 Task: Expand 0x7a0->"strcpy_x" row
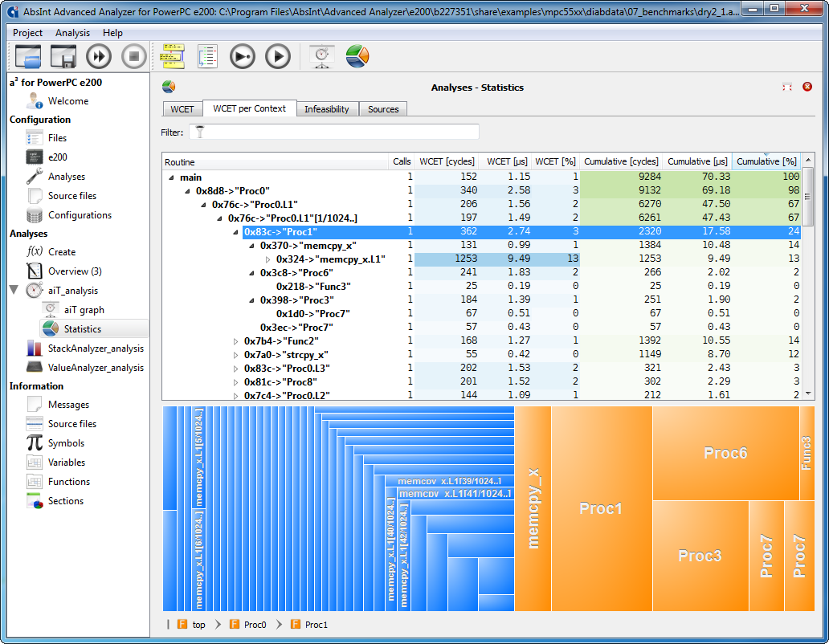coord(236,355)
